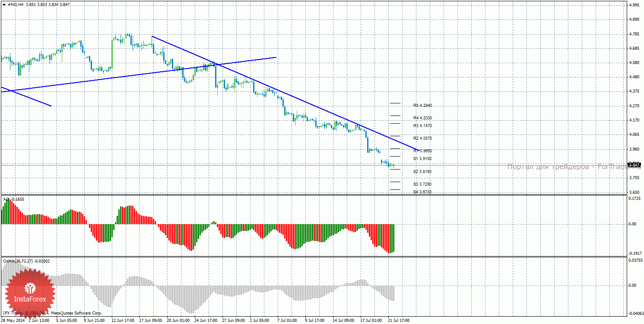Click the 4.785 price axis label

tap(634, 34)
